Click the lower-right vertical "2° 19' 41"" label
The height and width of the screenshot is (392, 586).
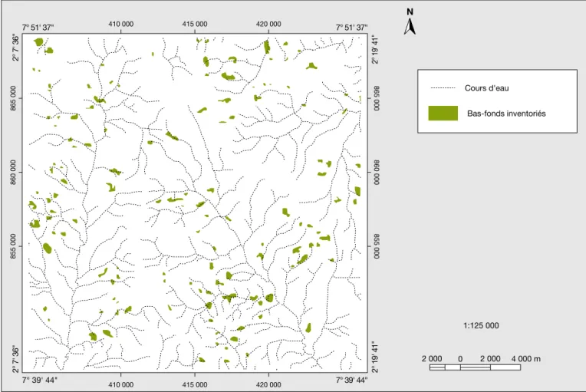click(375, 357)
